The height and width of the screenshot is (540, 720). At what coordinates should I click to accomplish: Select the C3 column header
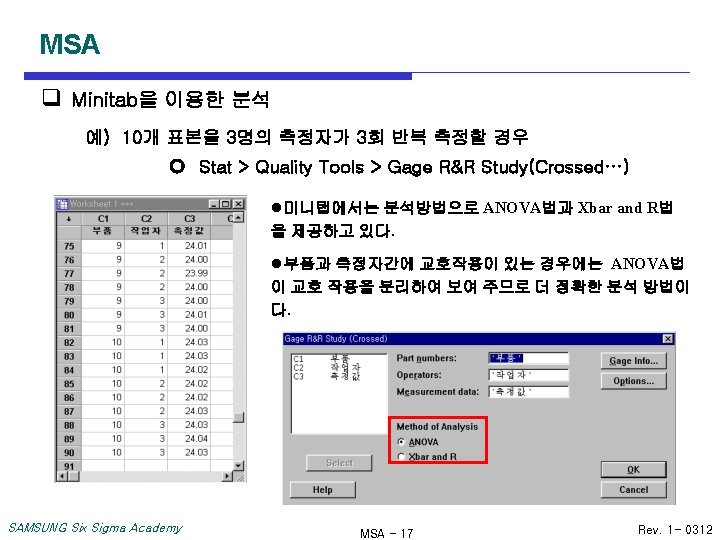tap(190, 219)
